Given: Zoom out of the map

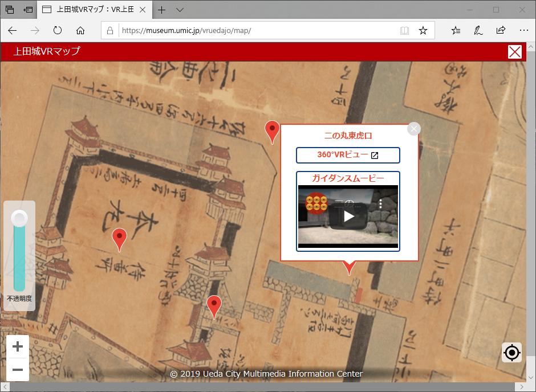Looking at the screenshot, I should tap(18, 369).
